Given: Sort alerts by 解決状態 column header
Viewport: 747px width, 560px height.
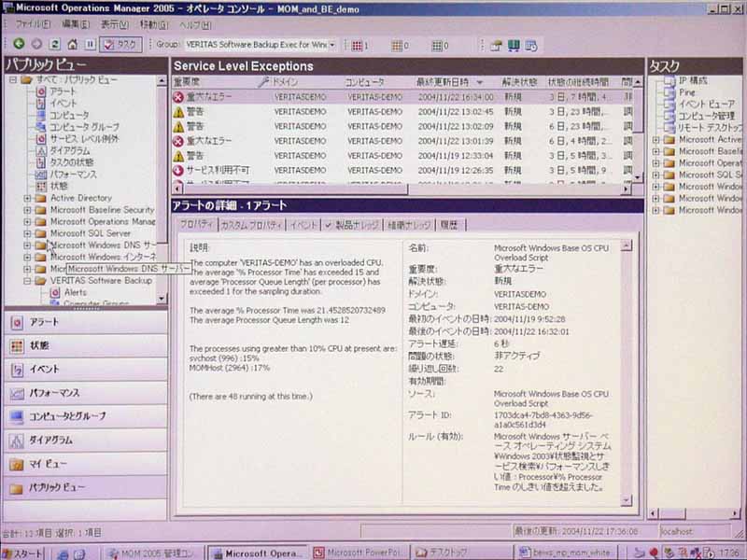Looking at the screenshot, I should [x=520, y=82].
